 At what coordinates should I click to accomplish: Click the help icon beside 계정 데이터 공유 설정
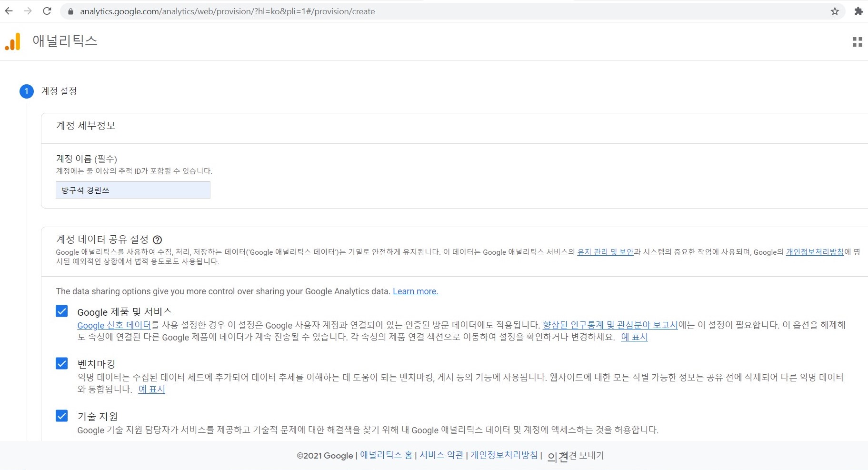(157, 240)
